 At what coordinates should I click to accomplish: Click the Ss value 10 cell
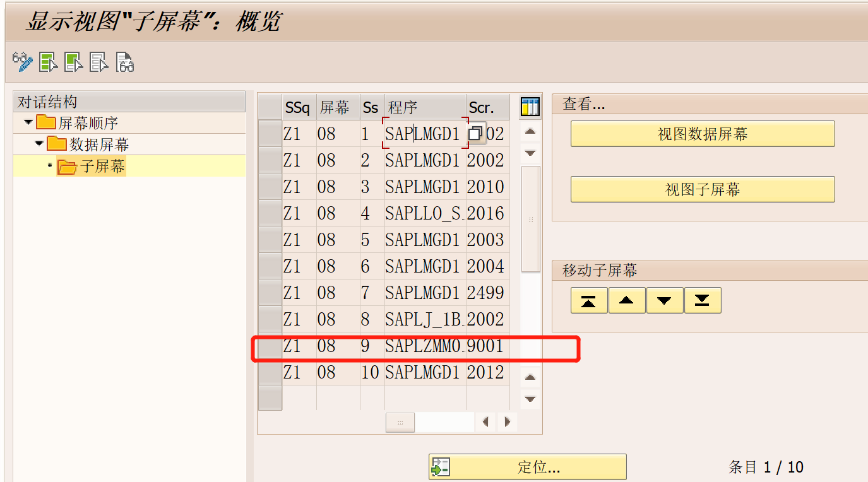point(372,372)
